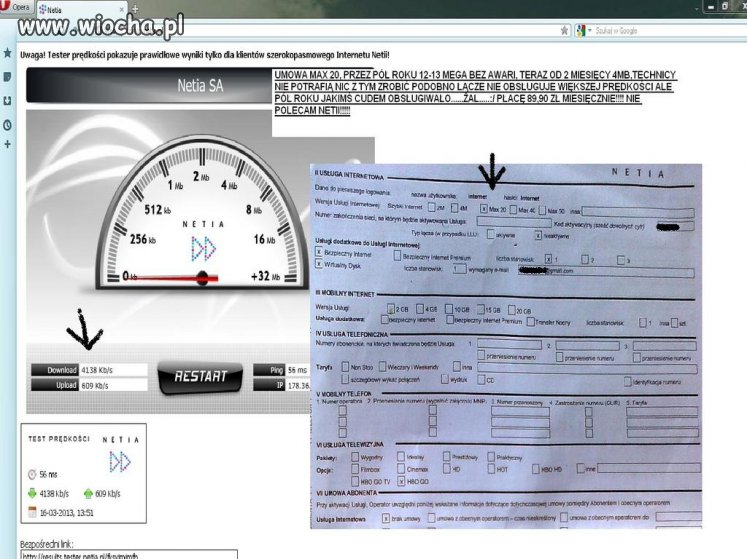747x559 pixels.
Task: Click the Test prędkości result card
Action: coord(83,473)
